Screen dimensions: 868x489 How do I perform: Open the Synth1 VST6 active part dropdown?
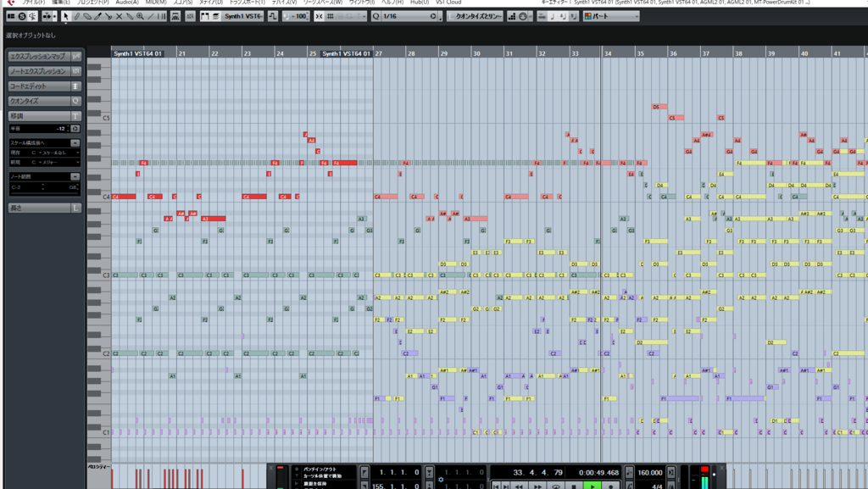(243, 17)
